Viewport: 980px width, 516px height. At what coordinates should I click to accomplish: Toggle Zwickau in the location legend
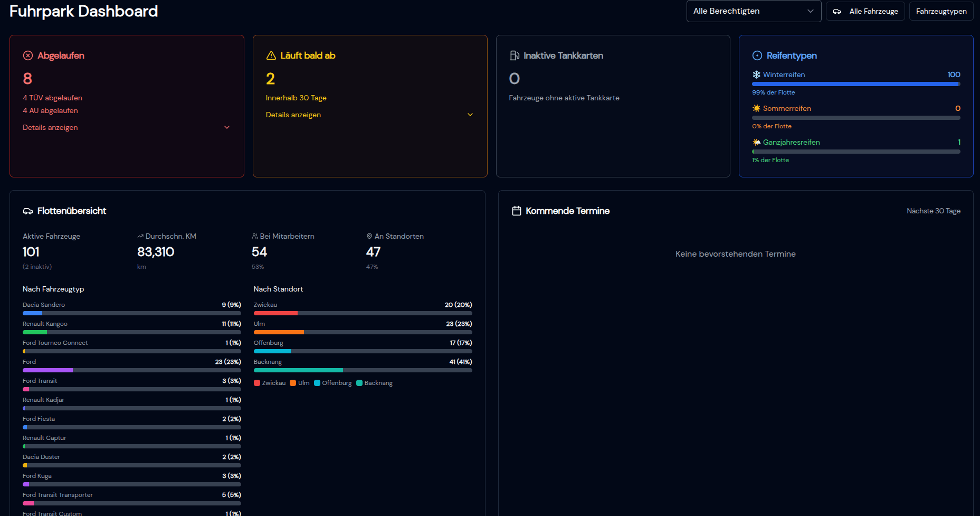(270, 383)
